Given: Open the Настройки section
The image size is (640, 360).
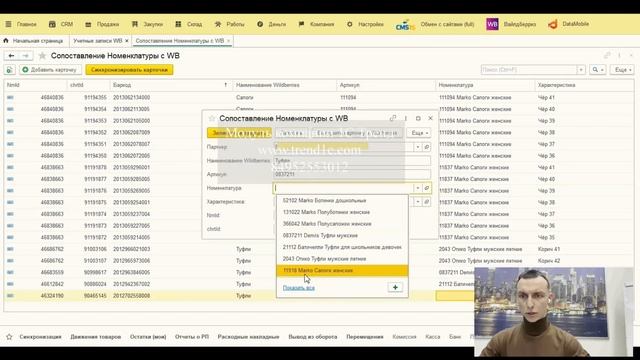Looking at the screenshot, I should click(x=365, y=24).
